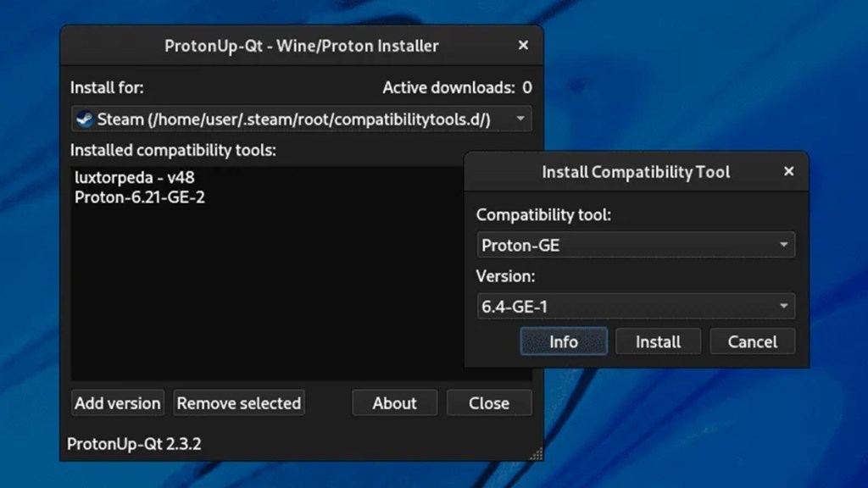Remove the selected compatibility tool
Viewport: 868px width, 488px height.
238,403
